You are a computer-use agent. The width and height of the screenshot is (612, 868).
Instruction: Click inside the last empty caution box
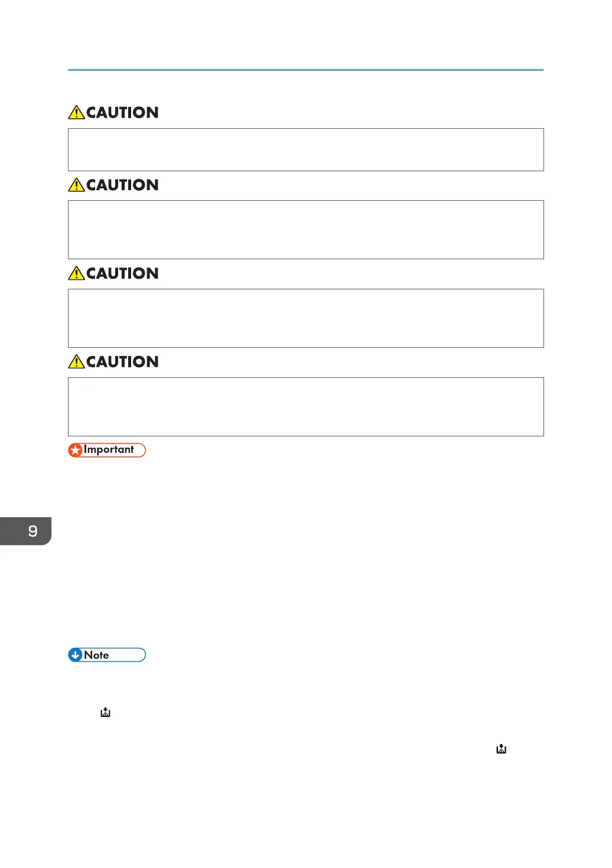pyautogui.click(x=306, y=407)
